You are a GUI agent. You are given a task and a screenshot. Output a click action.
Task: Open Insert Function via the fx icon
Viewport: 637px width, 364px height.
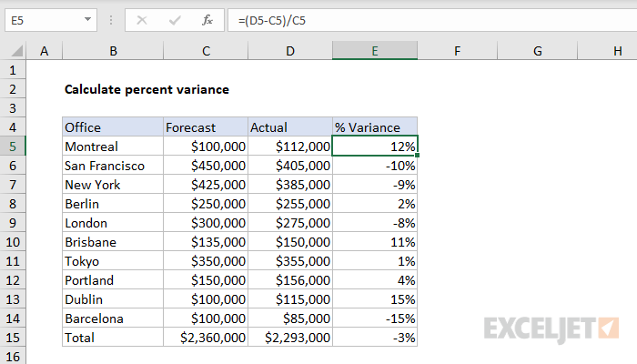(x=207, y=19)
